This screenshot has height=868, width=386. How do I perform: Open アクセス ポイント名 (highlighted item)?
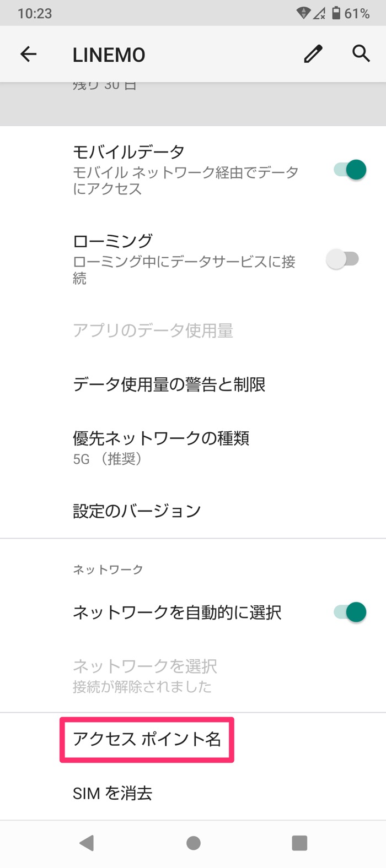point(146,739)
